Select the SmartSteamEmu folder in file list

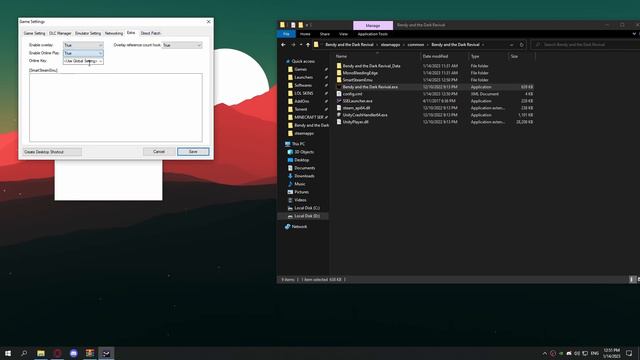tap(357, 80)
